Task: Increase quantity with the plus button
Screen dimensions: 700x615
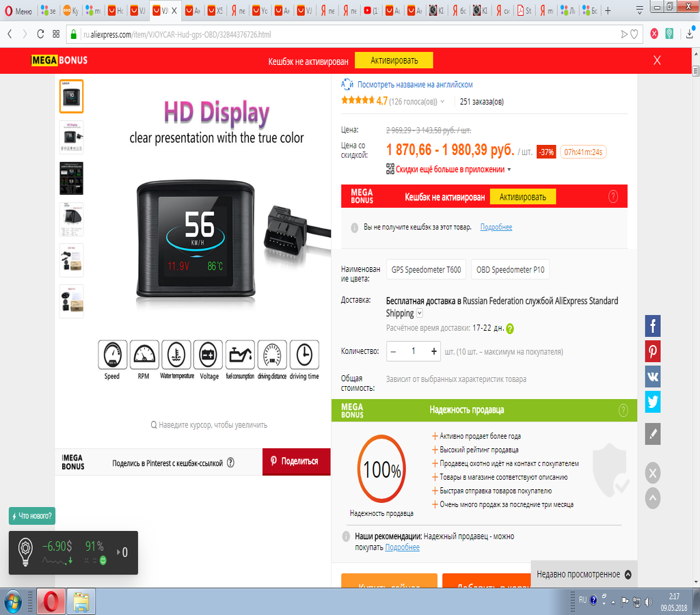Action: tap(434, 351)
